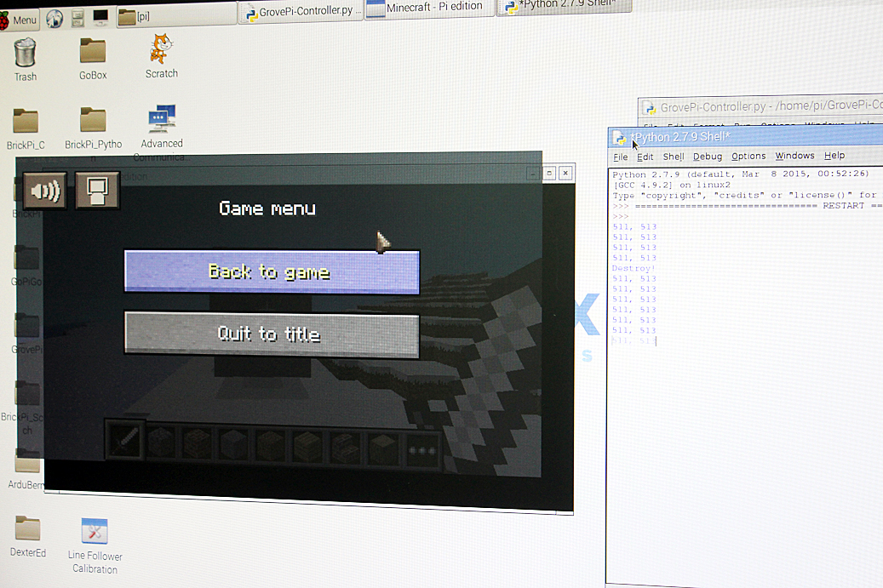This screenshot has height=588, width=883.
Task: Maximize the Minecraft window
Action: (x=549, y=173)
